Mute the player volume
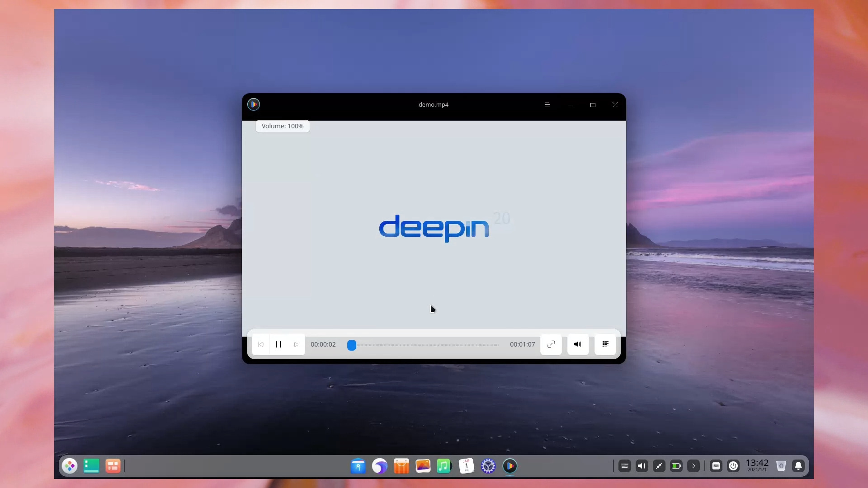Viewport: 868px width, 488px height. point(578,344)
